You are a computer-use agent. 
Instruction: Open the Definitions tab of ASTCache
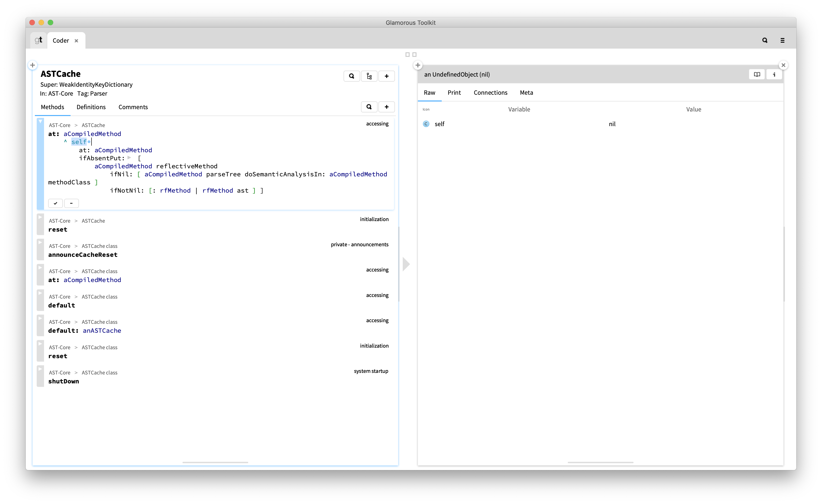pyautogui.click(x=91, y=107)
